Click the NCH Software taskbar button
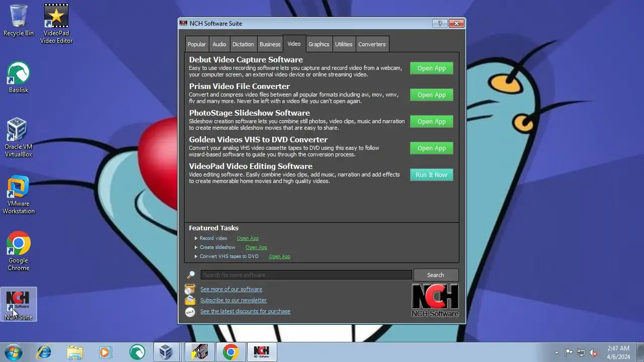The image size is (644, 362). point(262,352)
